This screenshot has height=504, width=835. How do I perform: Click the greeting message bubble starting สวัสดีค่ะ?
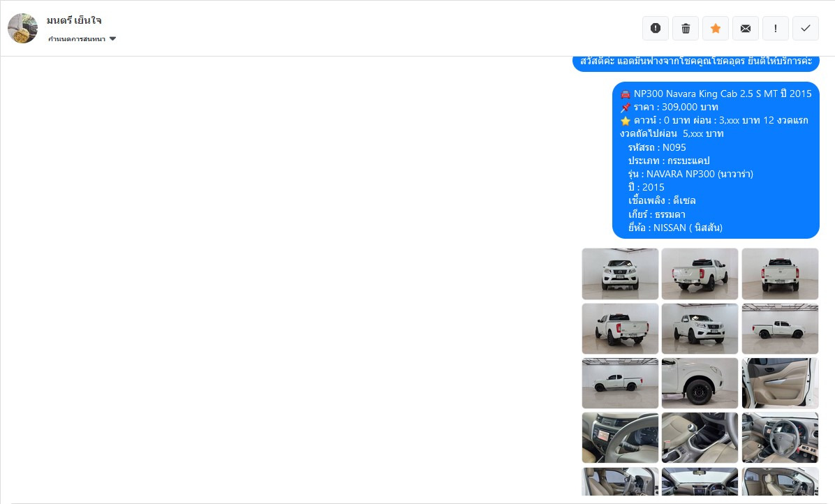tap(696, 61)
